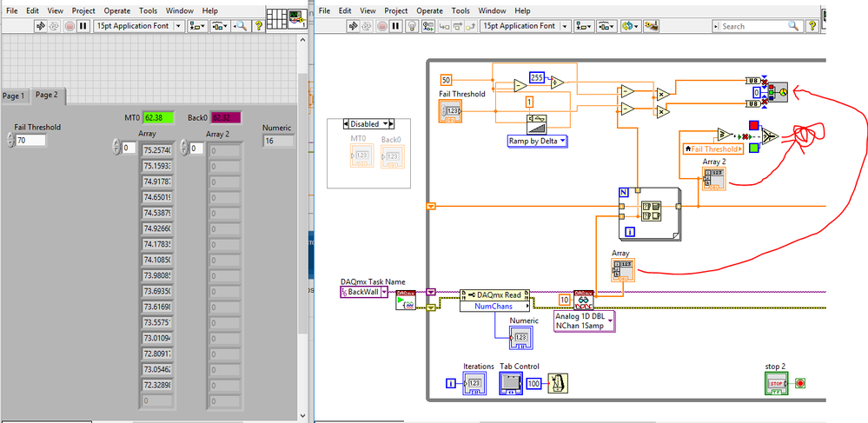This screenshot has width=868, height=423.
Task: Open Operate menu in front panel window
Action: tap(116, 10)
